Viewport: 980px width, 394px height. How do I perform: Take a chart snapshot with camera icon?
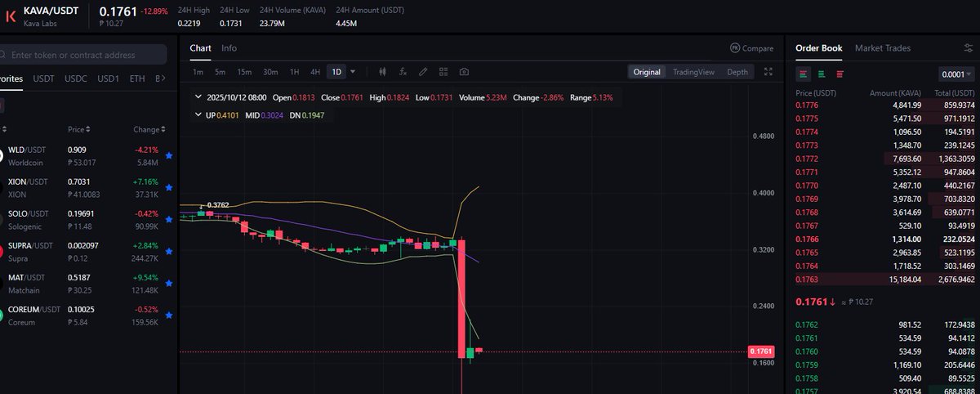[x=464, y=72]
